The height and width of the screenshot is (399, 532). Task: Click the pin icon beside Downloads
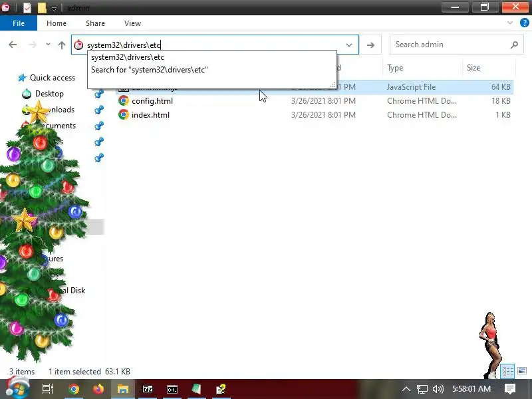coord(98,110)
